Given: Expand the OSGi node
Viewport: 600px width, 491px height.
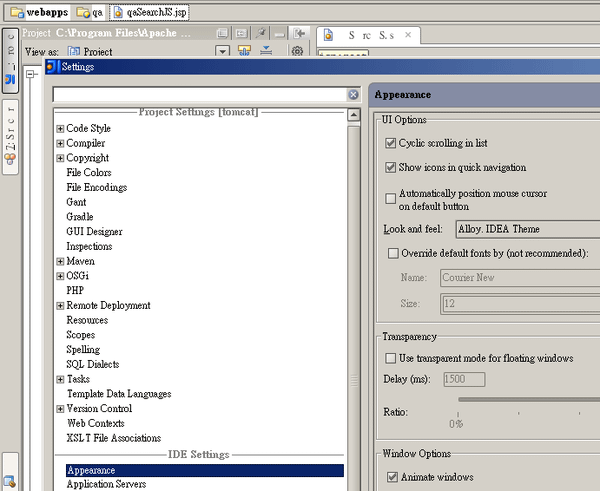Looking at the screenshot, I should point(60,276).
